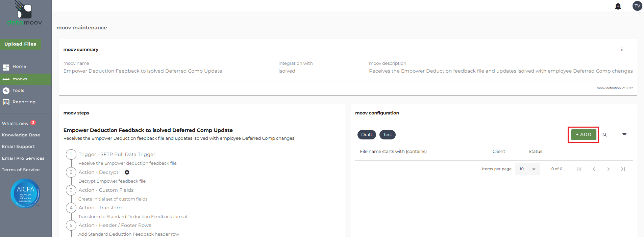
Task: Go to last page of results
Action: point(623,169)
